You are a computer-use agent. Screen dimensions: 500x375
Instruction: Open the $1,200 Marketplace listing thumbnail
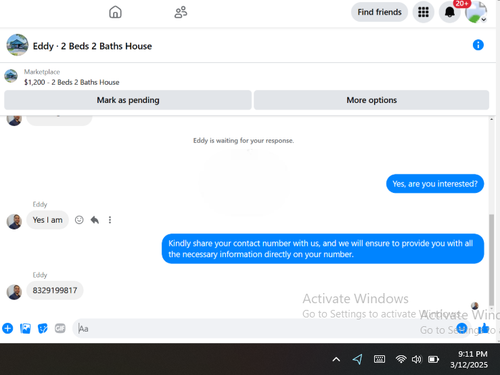pyautogui.click(x=11, y=76)
